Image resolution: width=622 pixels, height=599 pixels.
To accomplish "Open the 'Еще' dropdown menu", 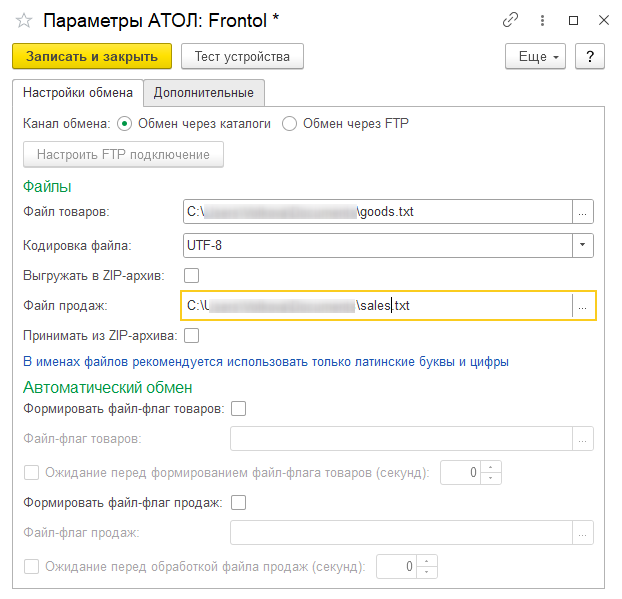I will pos(536,56).
